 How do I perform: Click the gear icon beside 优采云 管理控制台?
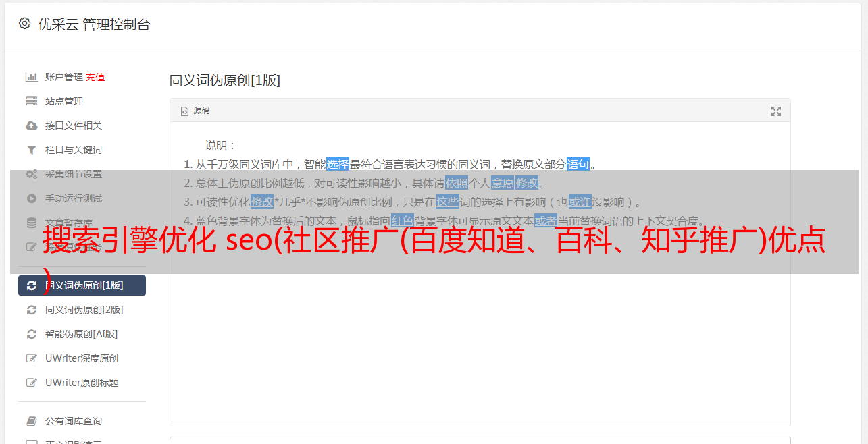24,24
